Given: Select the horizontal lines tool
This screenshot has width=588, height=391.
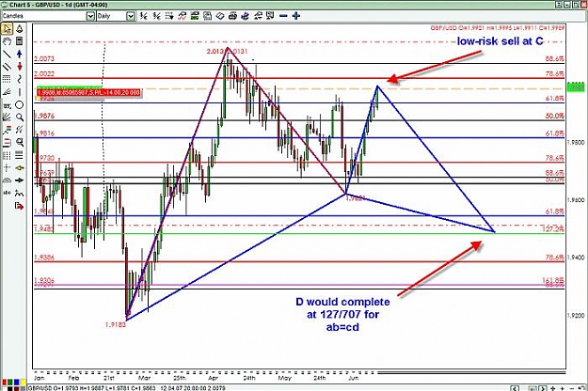Looking at the screenshot, I should (20, 155).
